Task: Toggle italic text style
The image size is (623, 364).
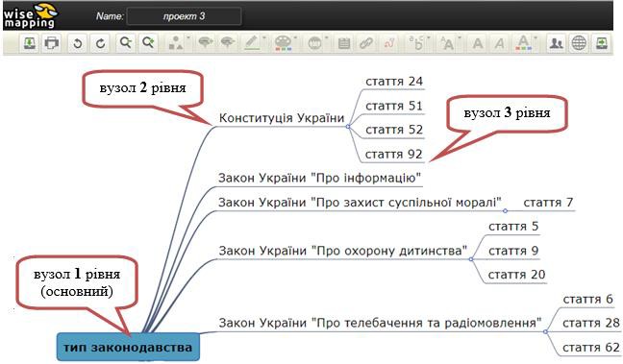Action: [499, 43]
